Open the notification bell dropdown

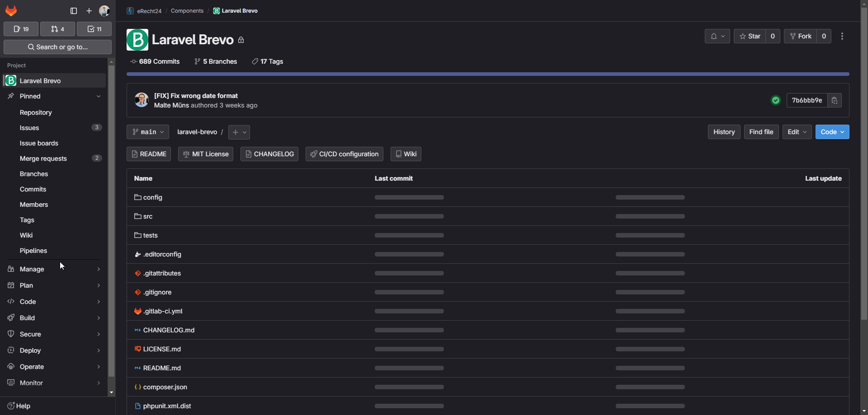(x=717, y=36)
